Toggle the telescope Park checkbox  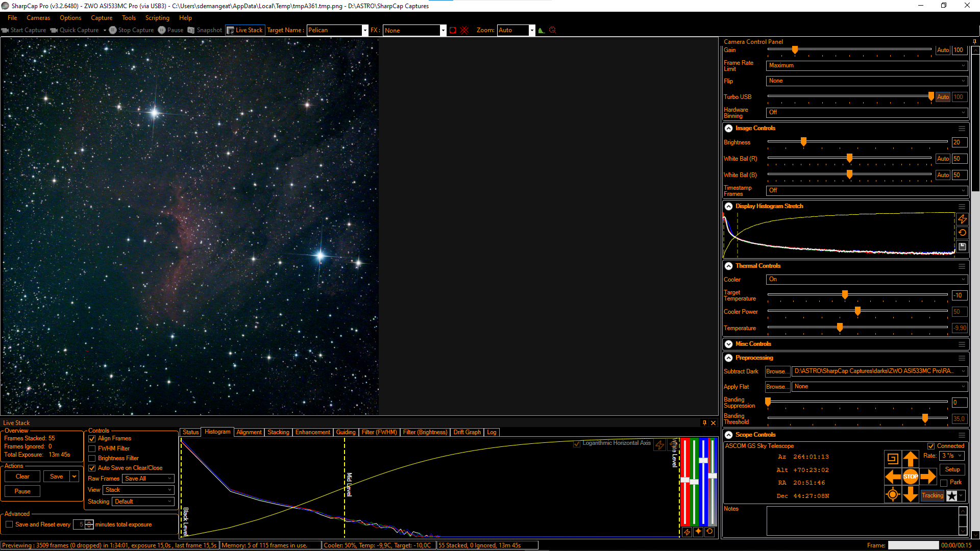[x=944, y=483]
